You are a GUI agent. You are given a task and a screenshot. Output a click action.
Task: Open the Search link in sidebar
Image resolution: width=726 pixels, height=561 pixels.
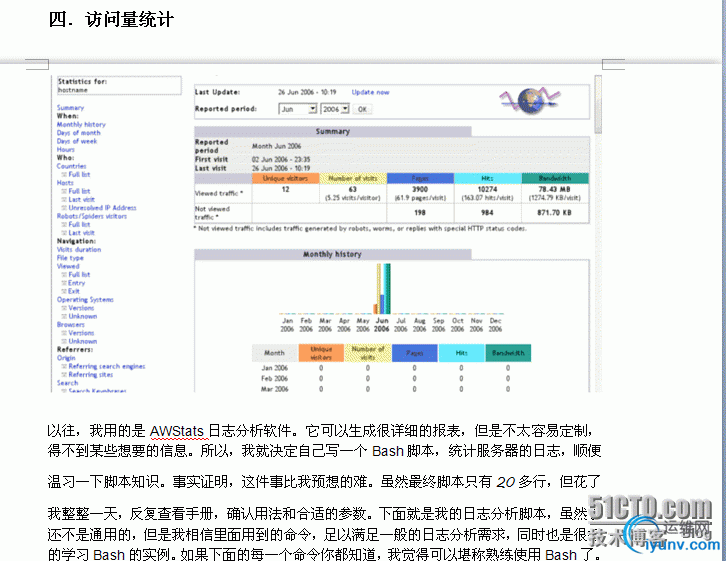67,382
